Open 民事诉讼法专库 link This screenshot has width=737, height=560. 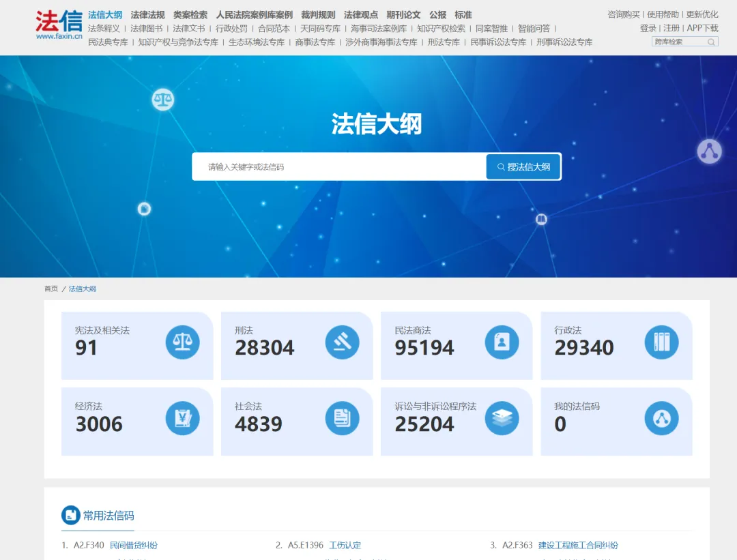(498, 42)
